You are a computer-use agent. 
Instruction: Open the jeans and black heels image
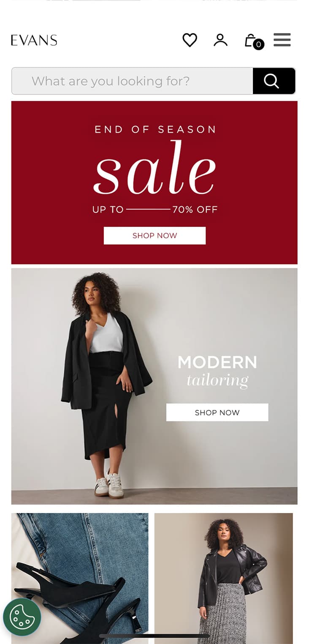tap(80, 578)
